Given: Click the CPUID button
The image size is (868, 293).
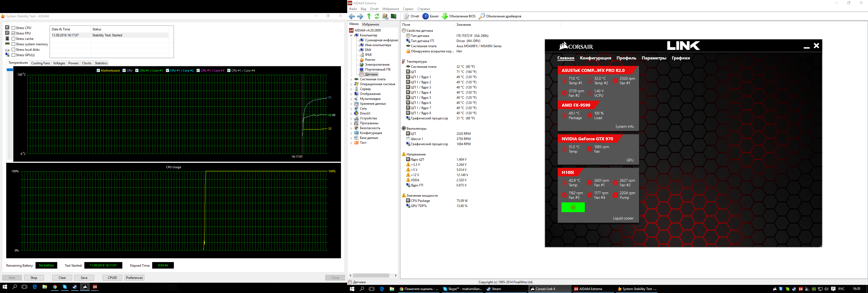Looking at the screenshot, I should 112,278.
